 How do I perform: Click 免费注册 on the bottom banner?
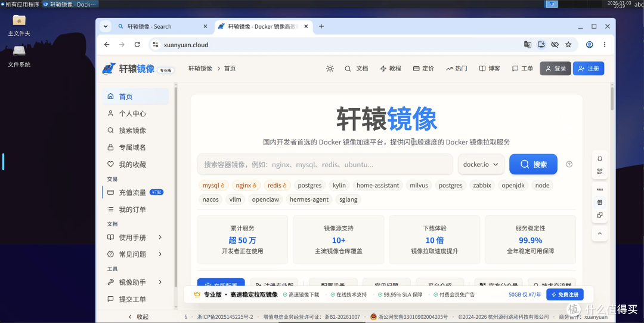(565, 294)
